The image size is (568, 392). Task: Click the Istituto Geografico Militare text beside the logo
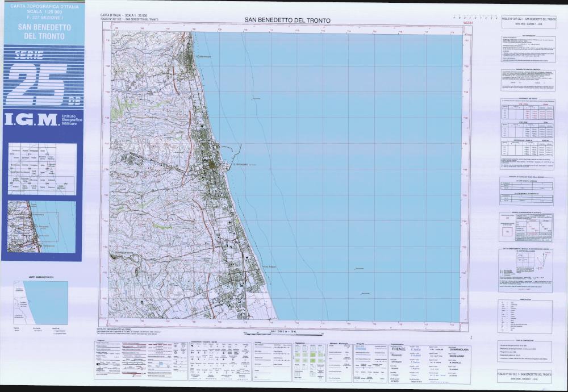pyautogui.click(x=72, y=119)
